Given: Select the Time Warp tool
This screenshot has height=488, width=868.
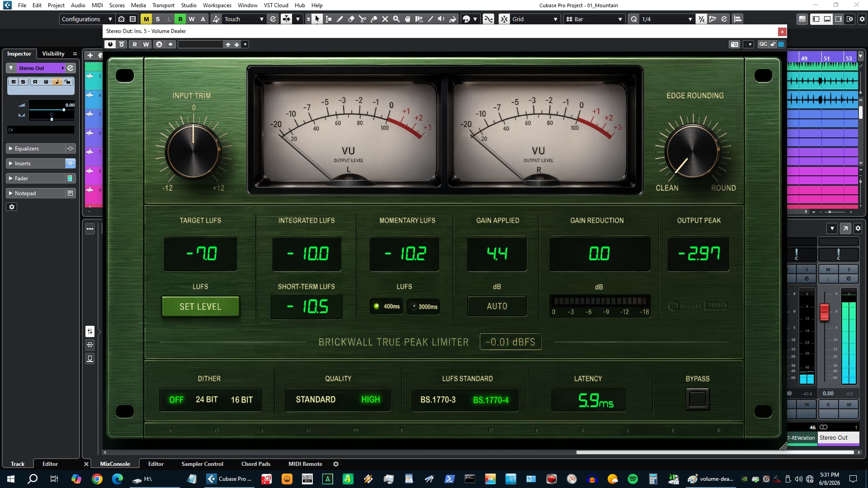Looking at the screenshot, I should tap(419, 19).
